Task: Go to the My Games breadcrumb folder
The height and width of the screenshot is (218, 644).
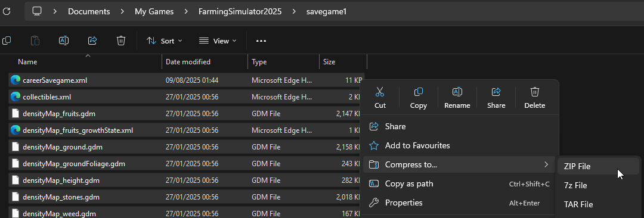Action: (x=154, y=11)
